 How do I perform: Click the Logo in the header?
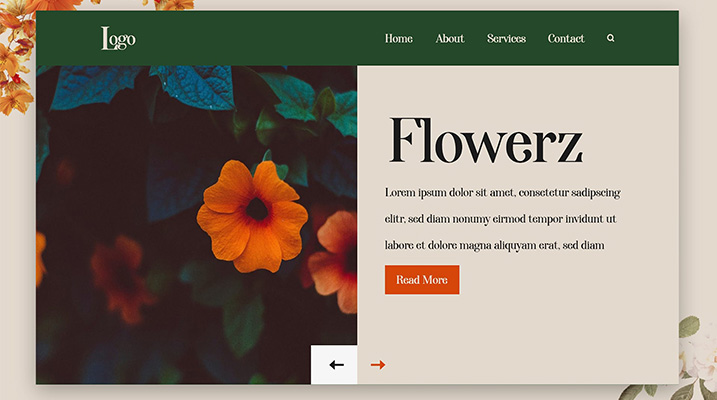pyautogui.click(x=118, y=38)
